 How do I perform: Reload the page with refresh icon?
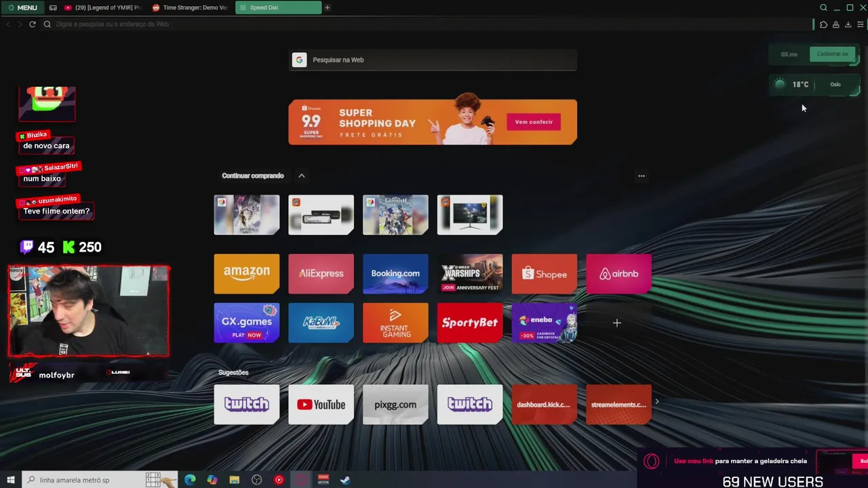coord(32,24)
